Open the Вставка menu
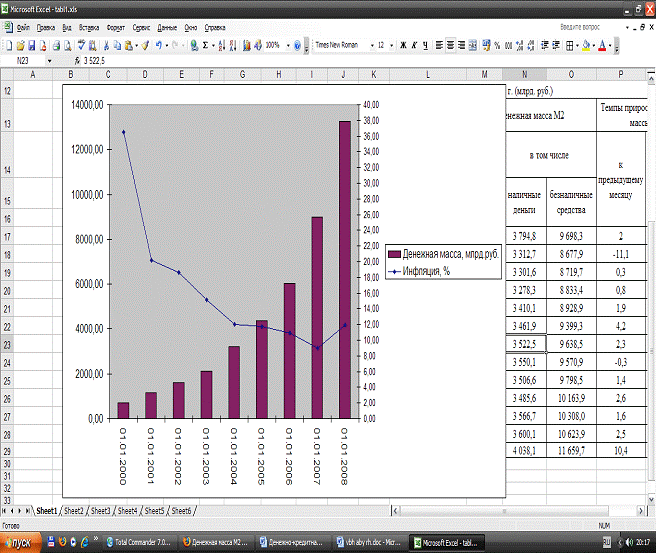 88,28
